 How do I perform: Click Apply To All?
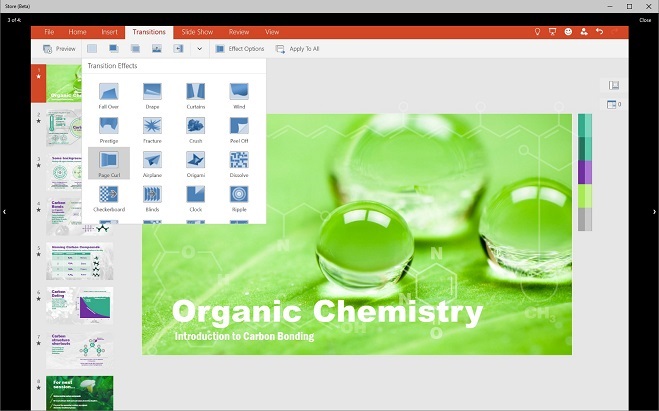click(x=297, y=49)
